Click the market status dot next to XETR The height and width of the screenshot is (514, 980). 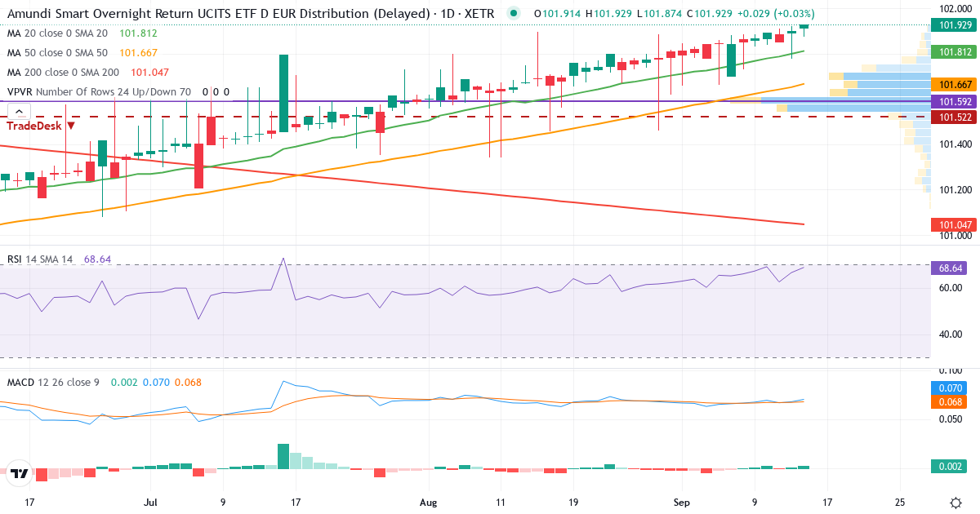pyautogui.click(x=513, y=14)
